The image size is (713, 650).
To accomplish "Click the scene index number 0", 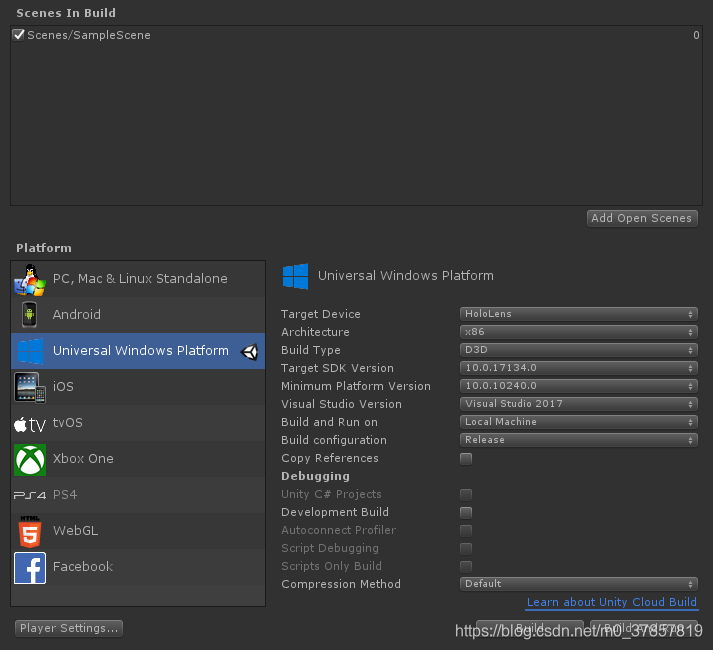I will [696, 35].
